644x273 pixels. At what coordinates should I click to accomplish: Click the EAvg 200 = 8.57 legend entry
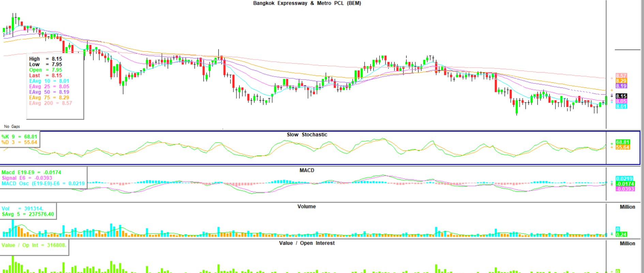(x=50, y=103)
